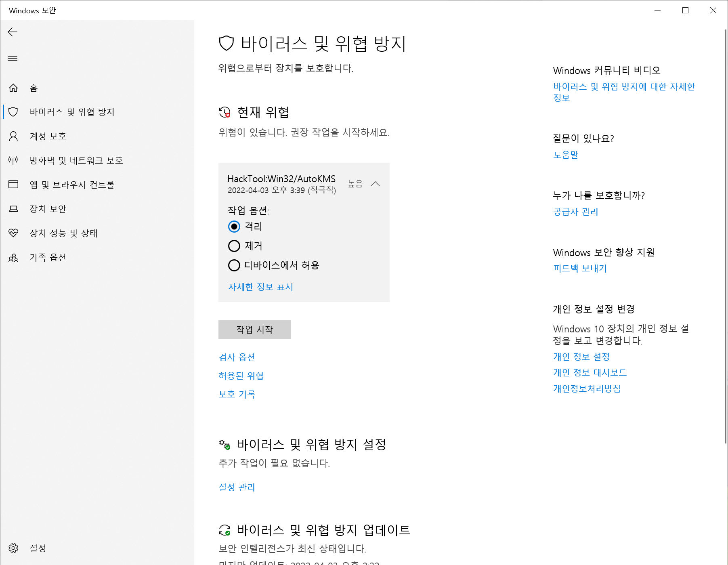728x565 pixels.
Task: Open the 보호 기록 link
Action: click(237, 394)
